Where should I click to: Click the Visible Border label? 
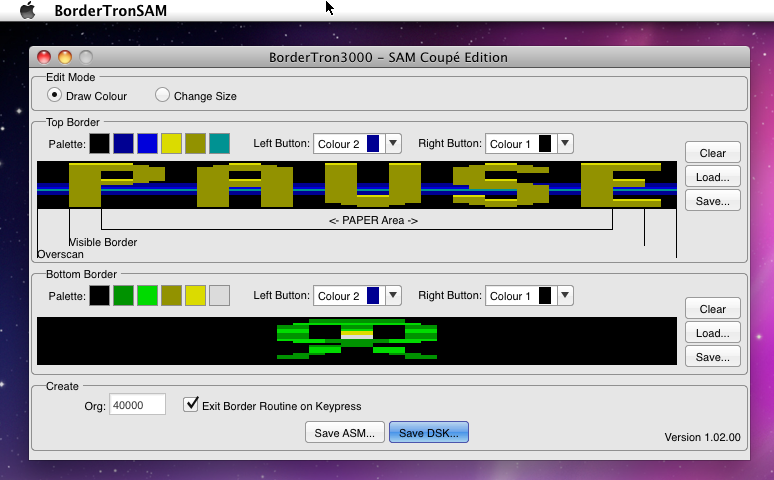coord(103,242)
